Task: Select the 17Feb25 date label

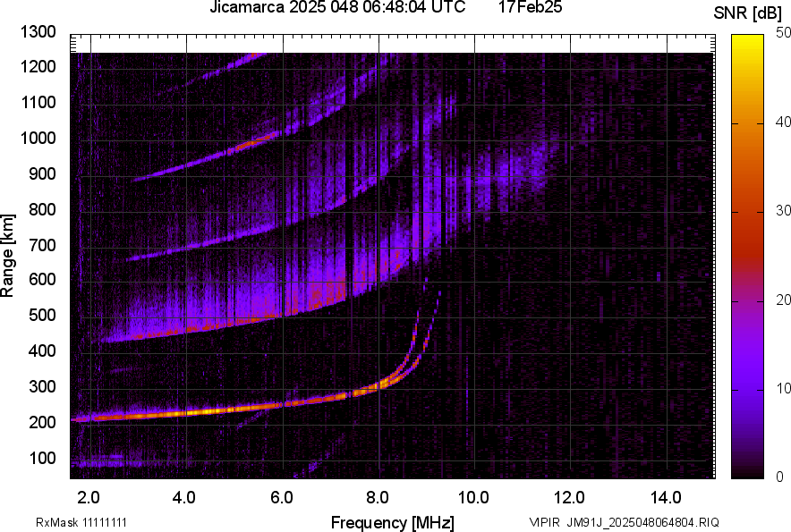Action: [x=531, y=8]
